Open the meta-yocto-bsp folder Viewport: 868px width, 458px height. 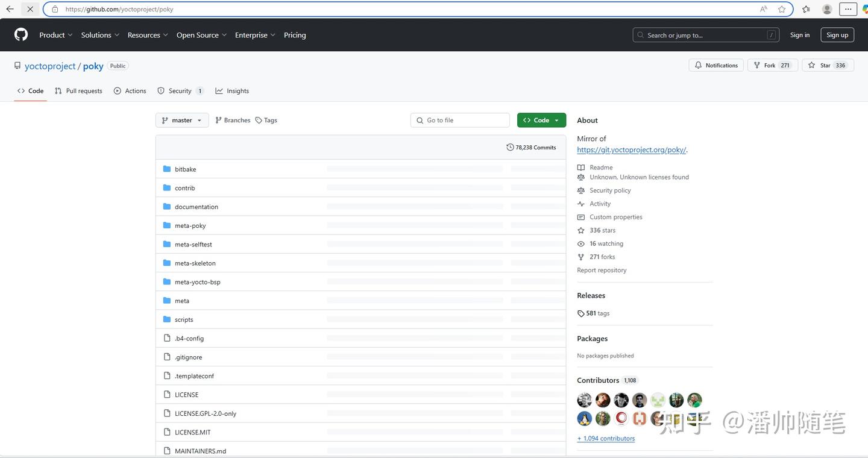click(198, 282)
